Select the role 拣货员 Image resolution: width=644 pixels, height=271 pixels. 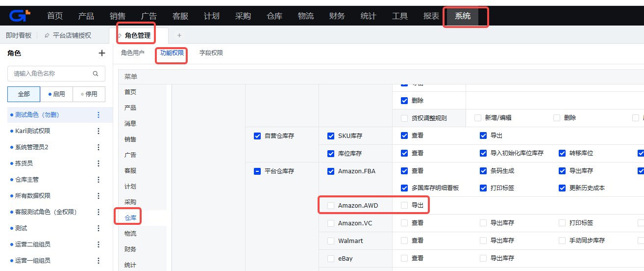pyautogui.click(x=24, y=163)
